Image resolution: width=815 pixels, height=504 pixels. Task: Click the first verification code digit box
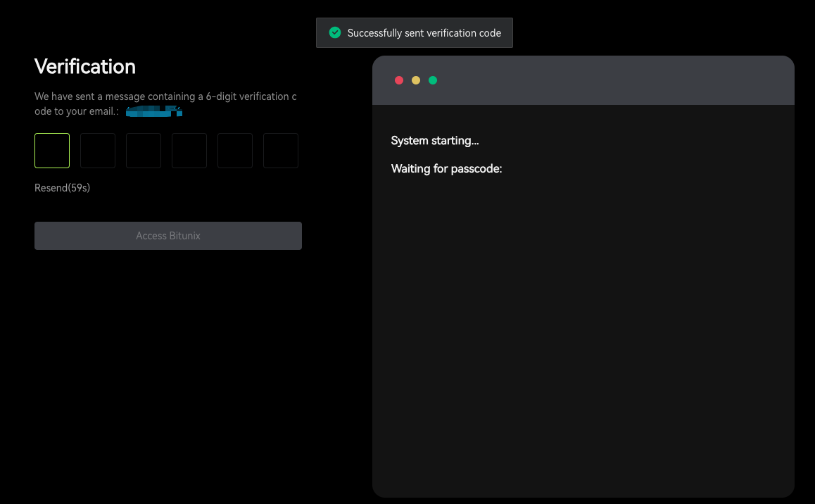coord(52,151)
